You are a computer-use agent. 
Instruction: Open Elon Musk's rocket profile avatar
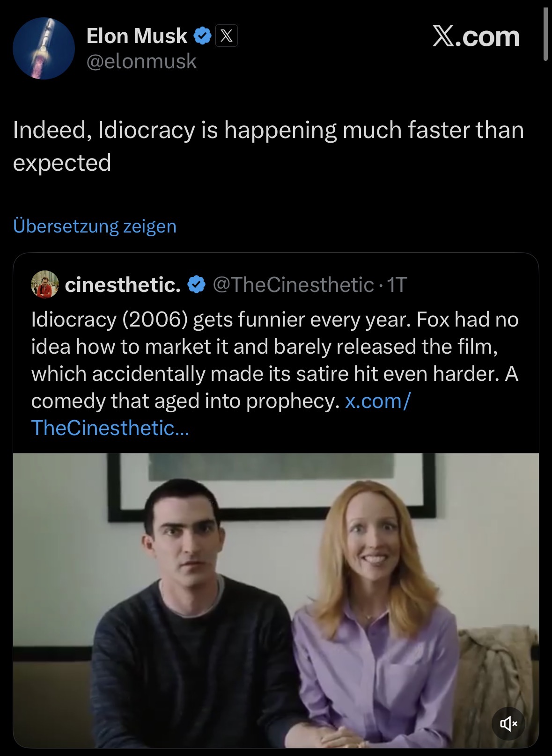coord(44,48)
